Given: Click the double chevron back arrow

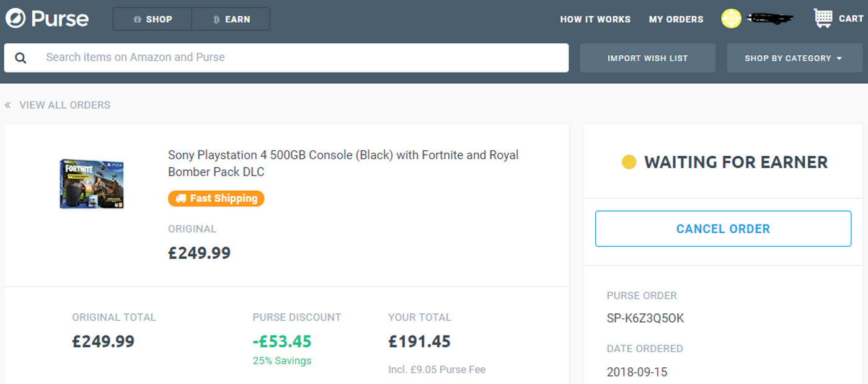Looking at the screenshot, I should [x=7, y=105].
